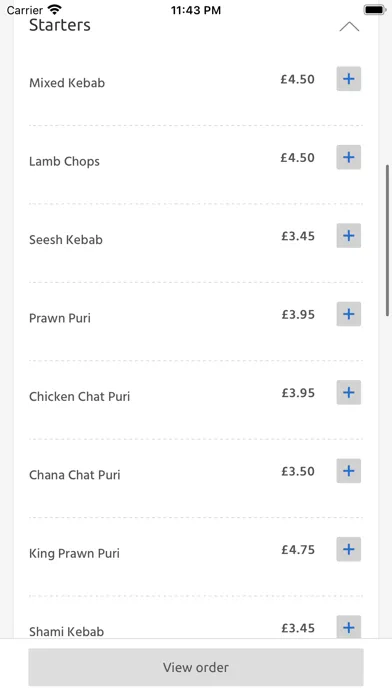392x696 pixels.
Task: Tap the £4.75 King Prawn Puri price
Action: pyautogui.click(x=298, y=550)
